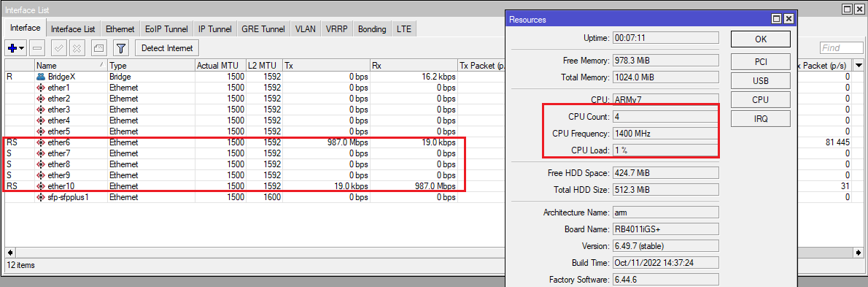The height and width of the screenshot is (287, 868).
Task: Click the ether1 interface icon
Action: point(41,88)
